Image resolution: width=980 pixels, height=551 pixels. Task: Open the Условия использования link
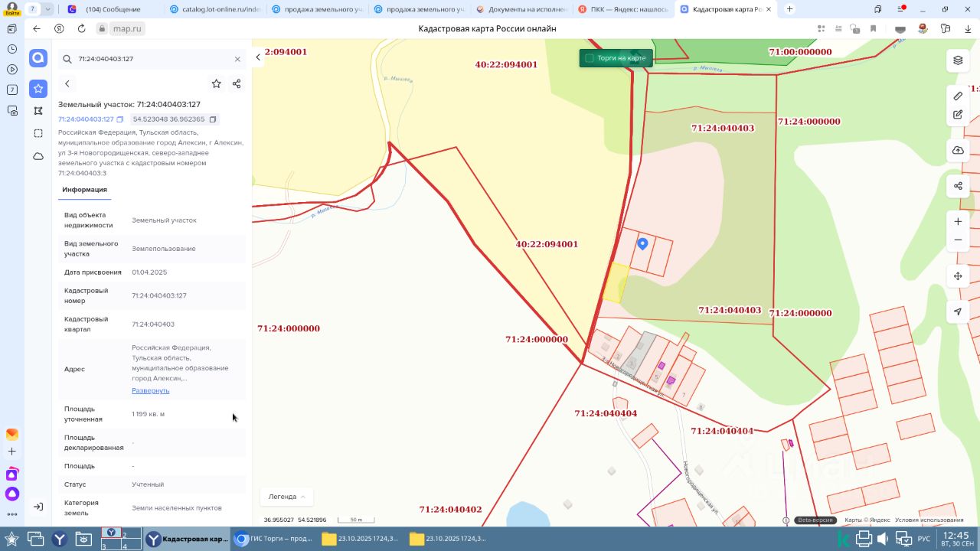tap(929, 520)
